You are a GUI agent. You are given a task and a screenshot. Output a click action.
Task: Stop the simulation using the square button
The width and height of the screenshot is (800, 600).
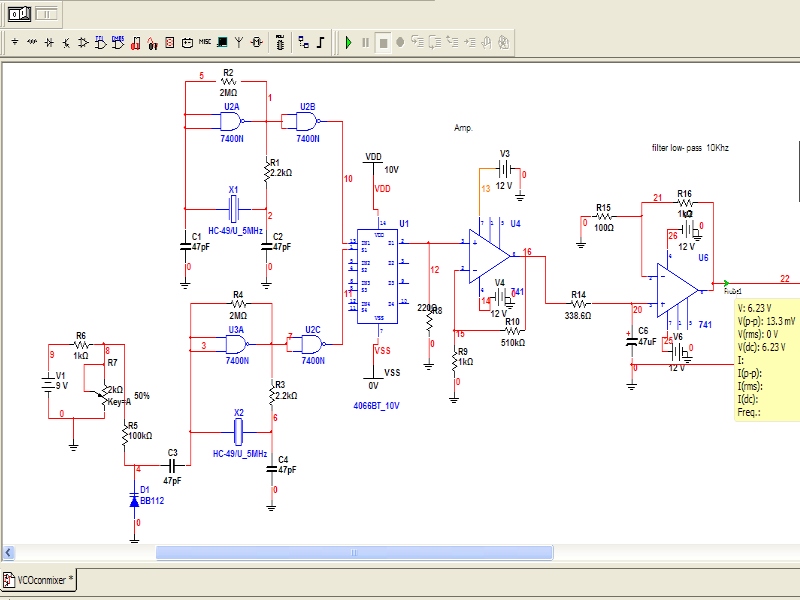[x=382, y=43]
